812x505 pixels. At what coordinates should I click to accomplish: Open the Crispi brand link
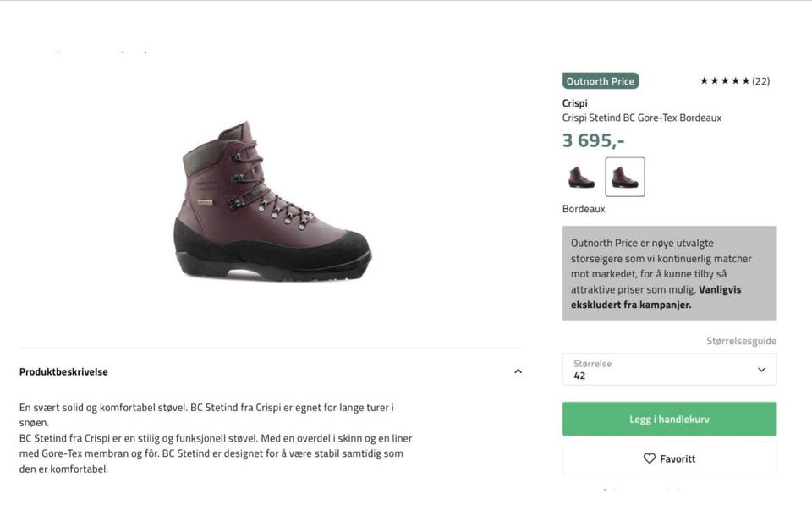(x=574, y=103)
